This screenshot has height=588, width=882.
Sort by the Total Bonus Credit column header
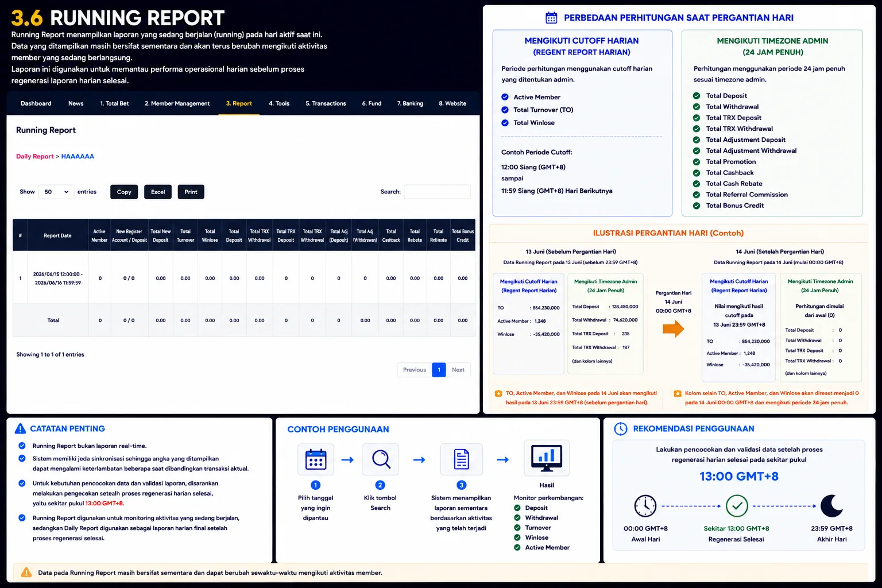click(463, 235)
